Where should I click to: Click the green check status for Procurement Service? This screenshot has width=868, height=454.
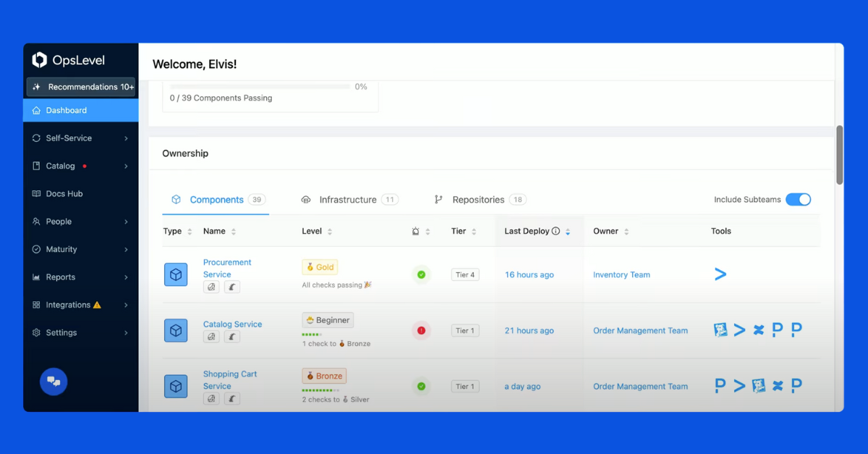(x=421, y=274)
